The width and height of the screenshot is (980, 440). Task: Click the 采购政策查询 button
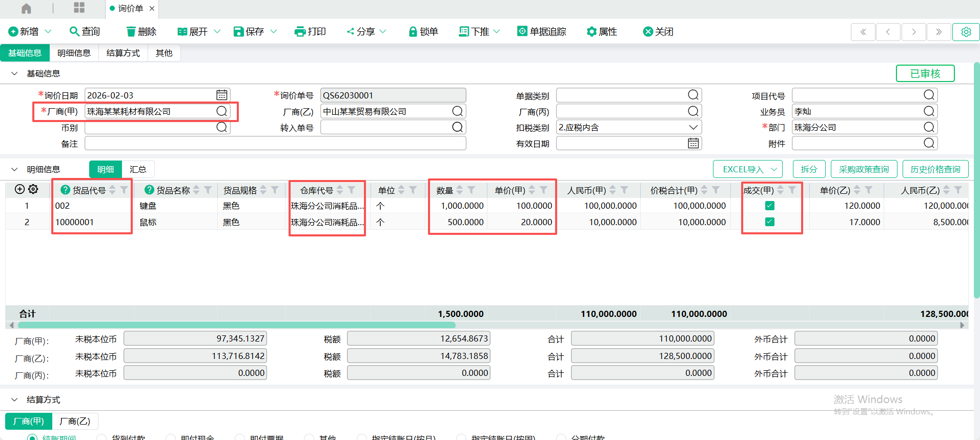(x=864, y=169)
